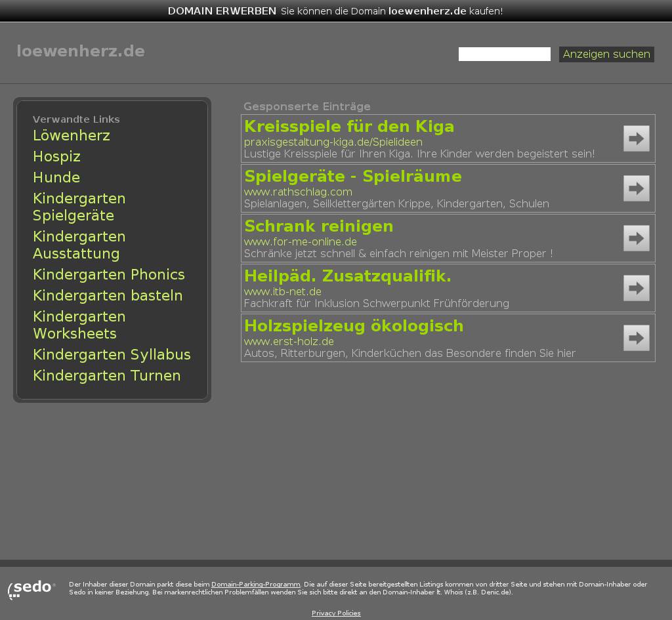Click the Sedo logo in footer

[31, 589]
